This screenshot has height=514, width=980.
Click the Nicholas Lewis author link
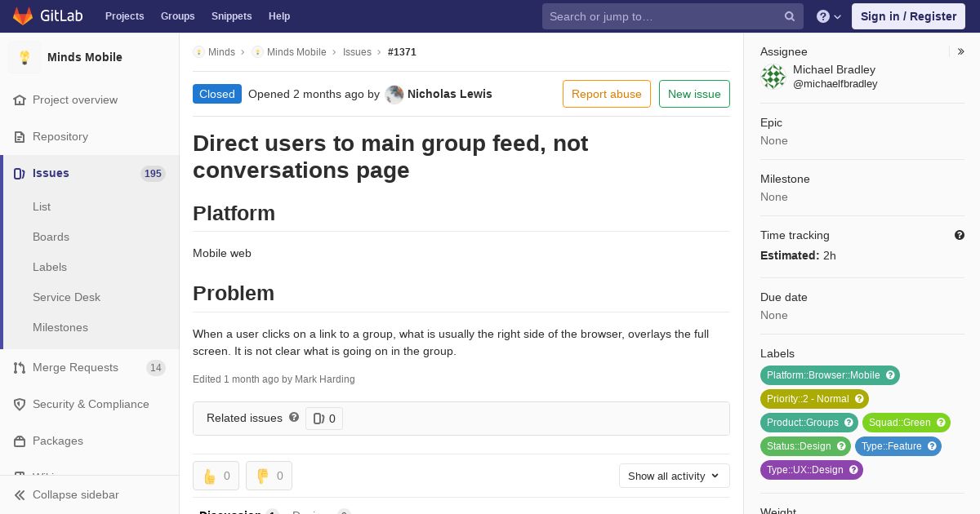pyautogui.click(x=449, y=94)
